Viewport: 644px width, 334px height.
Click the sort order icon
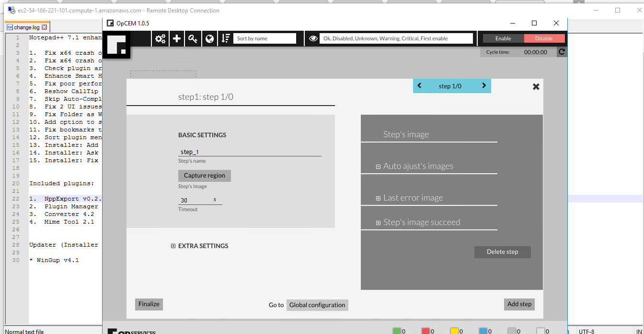tap(226, 39)
